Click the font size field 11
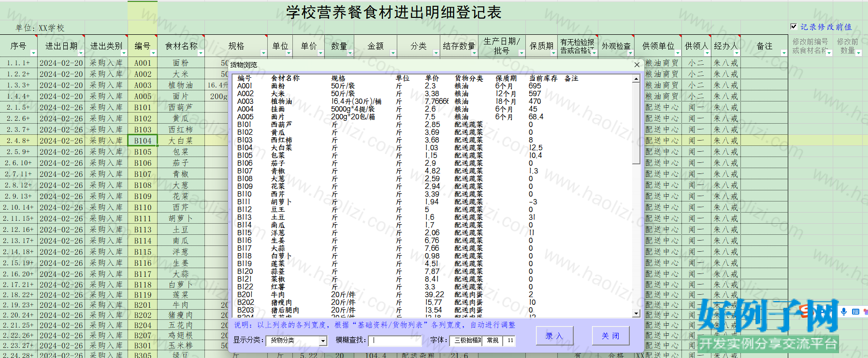868x358 pixels. click(x=510, y=341)
